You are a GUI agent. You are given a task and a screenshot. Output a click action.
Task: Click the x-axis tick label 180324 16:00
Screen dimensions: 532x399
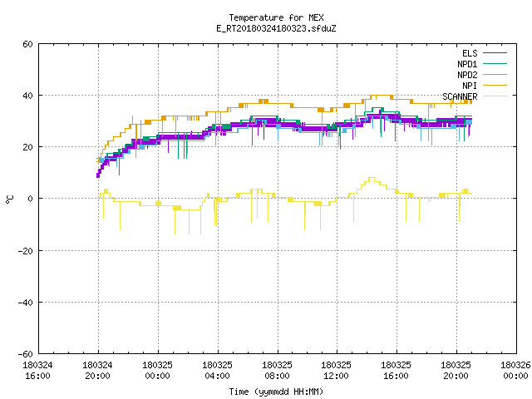click(x=37, y=371)
